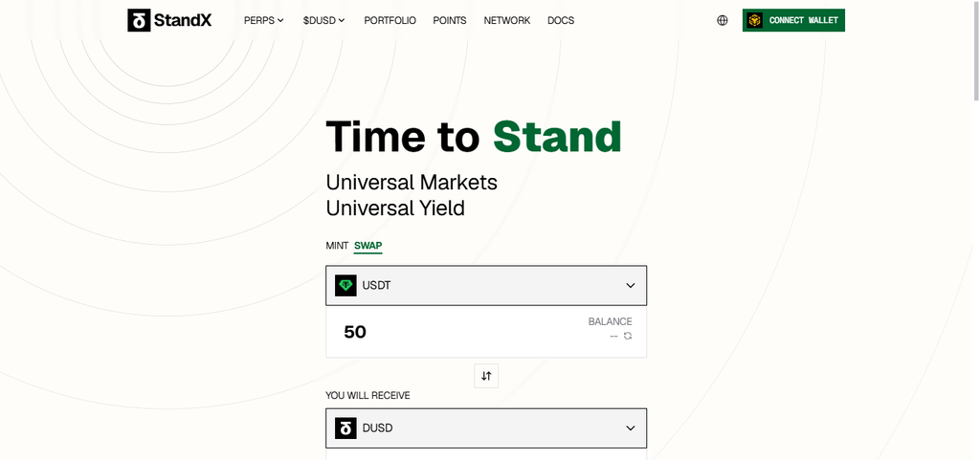Image resolution: width=980 pixels, height=460 pixels.
Task: Open the $DUSD dropdown menu
Action: [x=323, y=21]
